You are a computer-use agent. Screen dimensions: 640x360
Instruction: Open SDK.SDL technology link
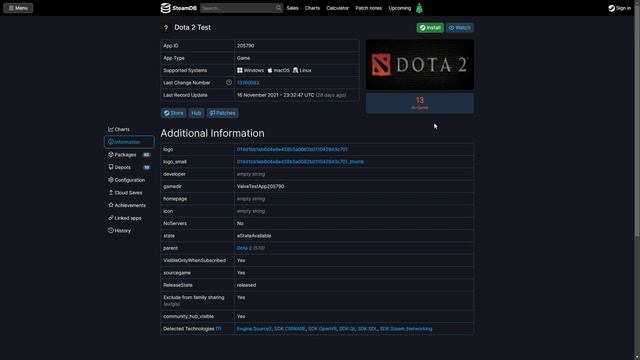(x=367, y=329)
